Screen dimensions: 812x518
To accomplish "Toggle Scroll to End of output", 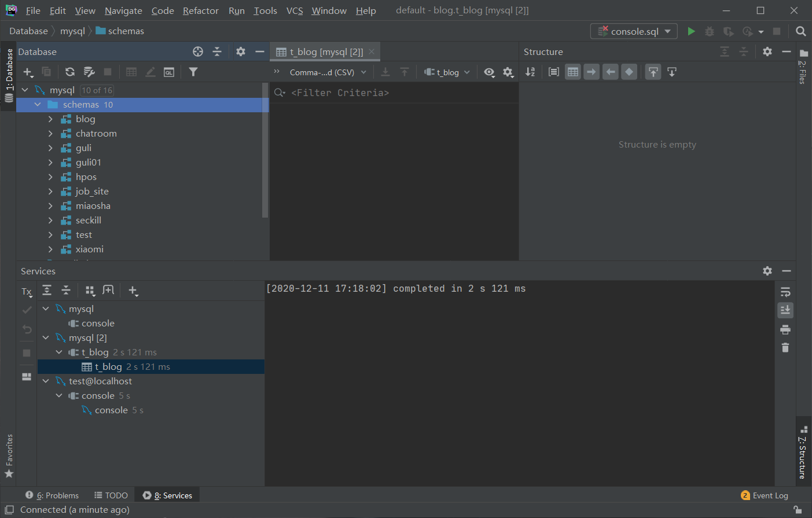I will click(785, 310).
